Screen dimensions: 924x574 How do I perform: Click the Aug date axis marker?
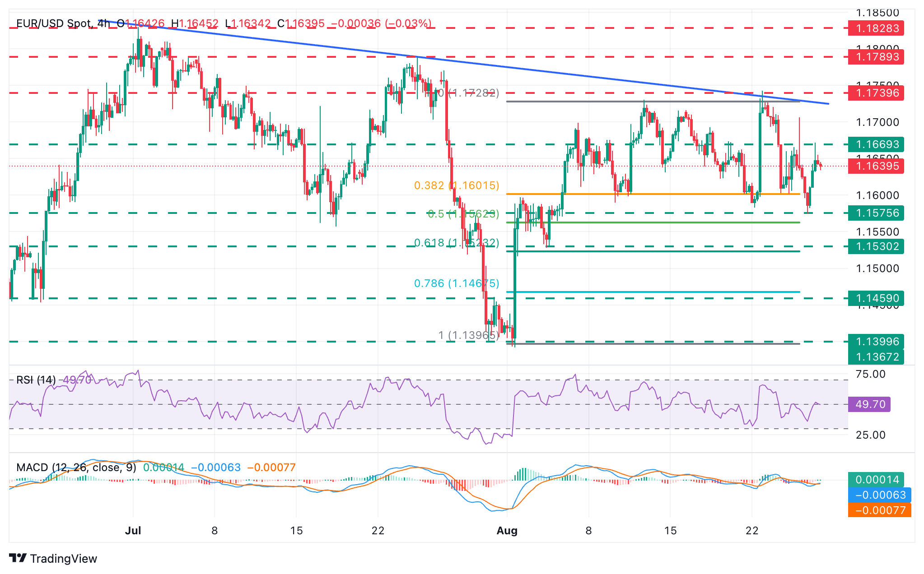(x=507, y=531)
